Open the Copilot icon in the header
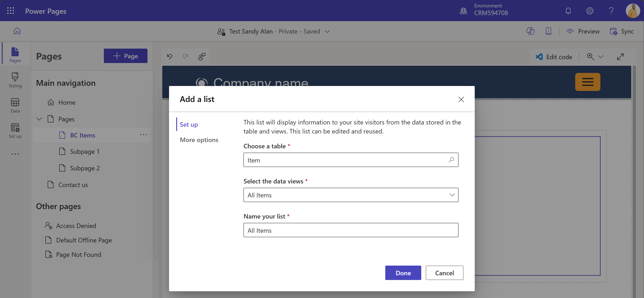This screenshot has width=644, height=298. coord(530,31)
